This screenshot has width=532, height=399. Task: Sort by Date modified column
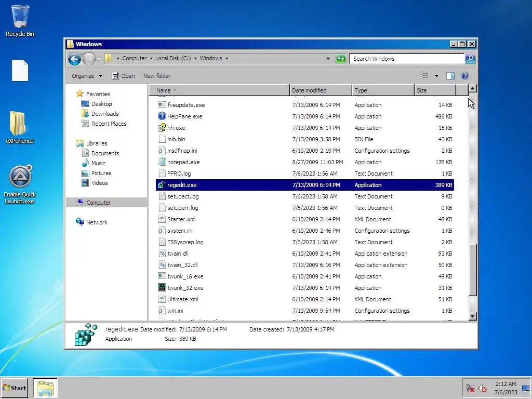321,90
